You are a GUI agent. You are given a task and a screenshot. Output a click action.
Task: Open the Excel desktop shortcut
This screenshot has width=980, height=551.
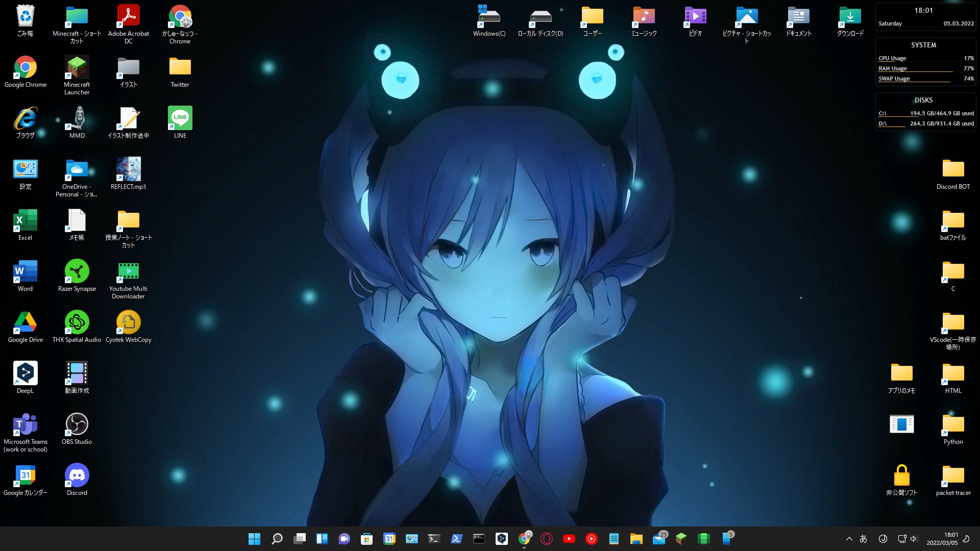point(25,226)
